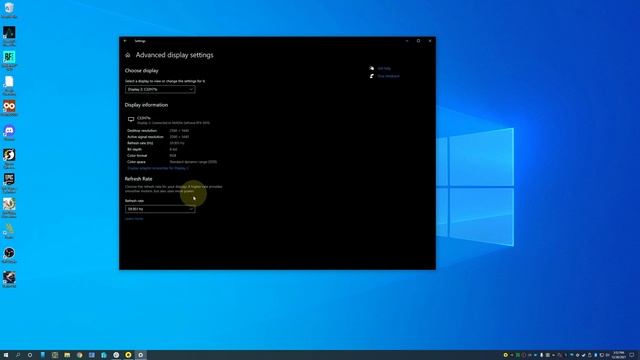Click the Windows Start button
This screenshot has width=640, height=360.
(6, 355)
